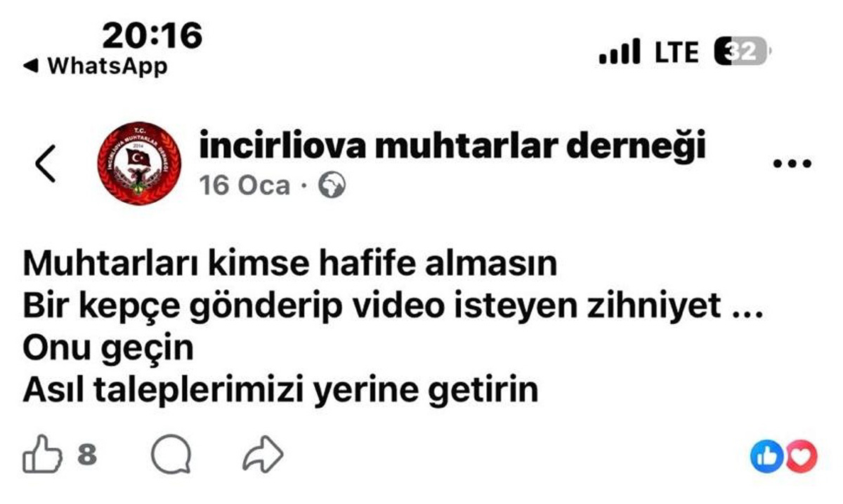Tap the LTE network indicator
Image resolution: width=843 pixels, height=504 pixels.
coord(677,53)
